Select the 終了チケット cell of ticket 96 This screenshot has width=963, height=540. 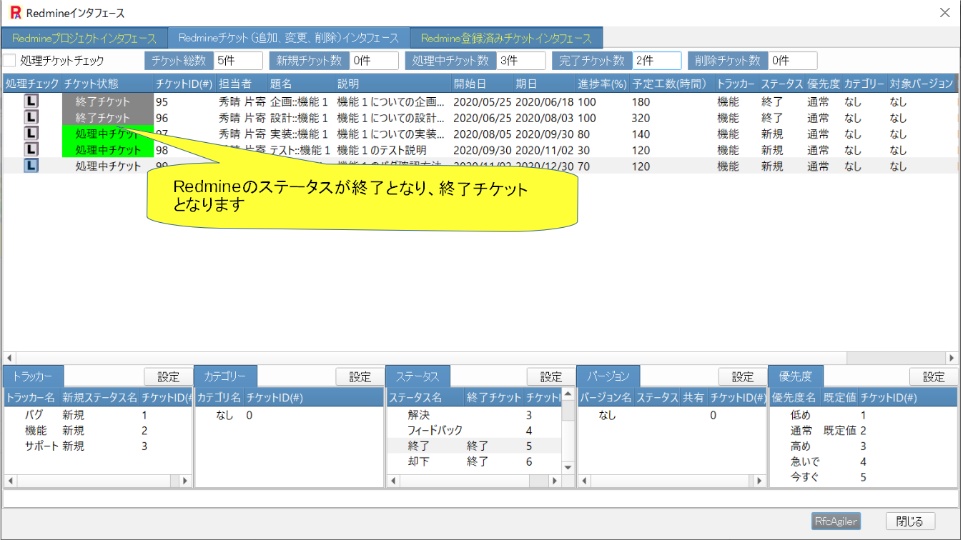[x=107, y=117]
